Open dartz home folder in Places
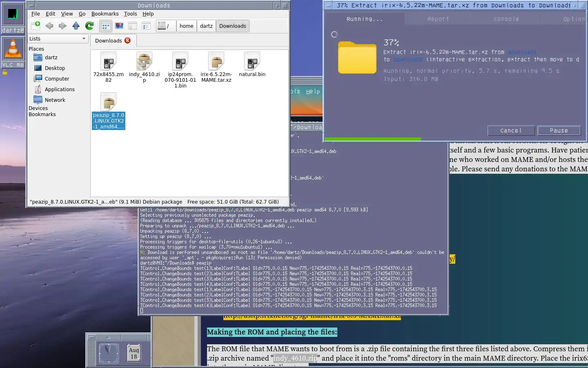This screenshot has height=368, width=588. point(51,57)
